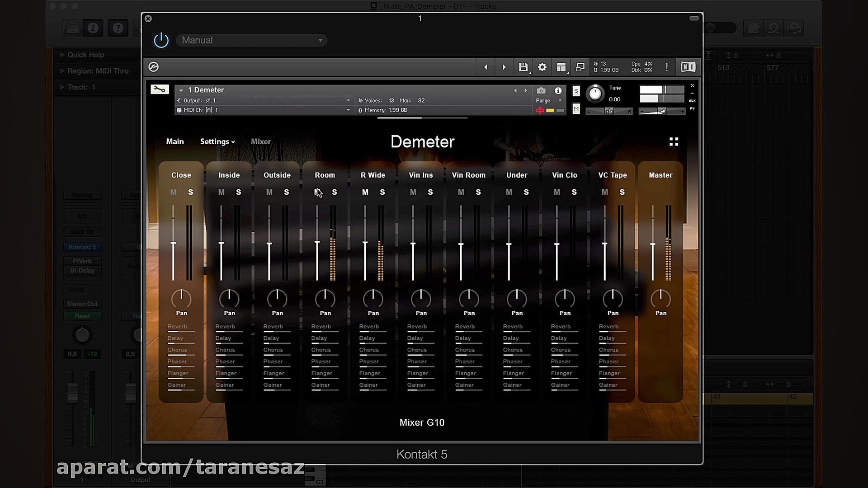Screen dimensions: 868x488
Task: Click the Kontakt panic exclamation icon
Action: coord(666,67)
